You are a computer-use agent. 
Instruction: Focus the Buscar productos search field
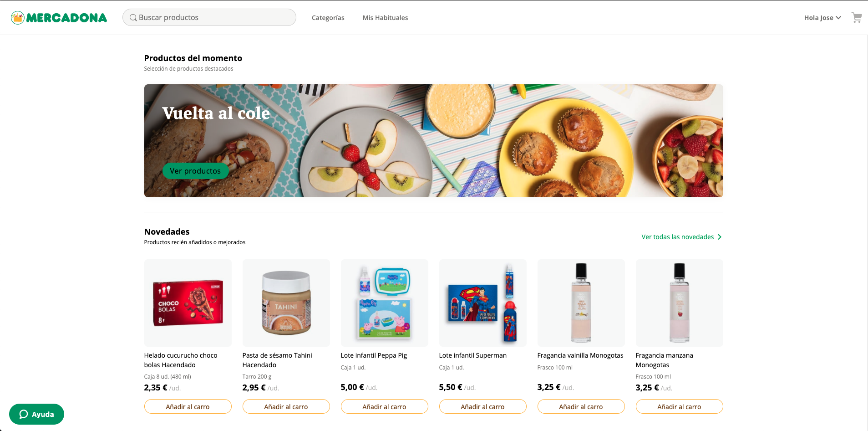coord(209,17)
